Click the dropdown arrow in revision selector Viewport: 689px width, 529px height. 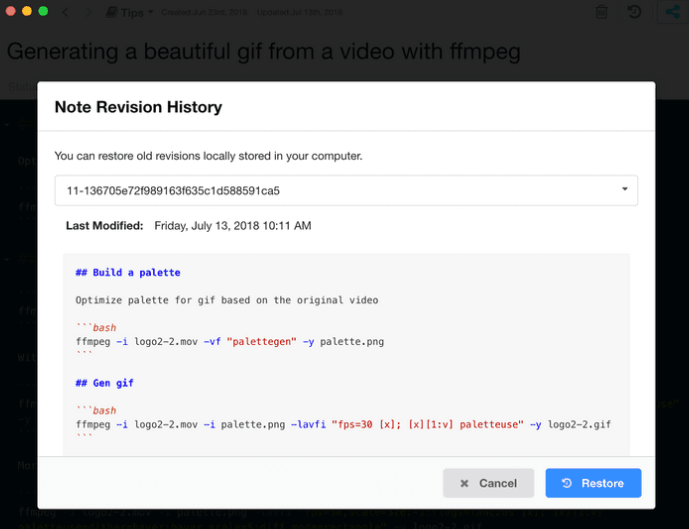tap(624, 189)
